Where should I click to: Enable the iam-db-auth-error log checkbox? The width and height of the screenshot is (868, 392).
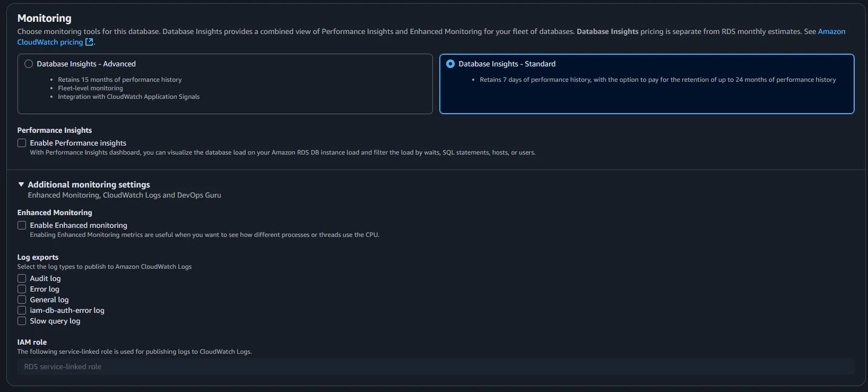(x=22, y=310)
